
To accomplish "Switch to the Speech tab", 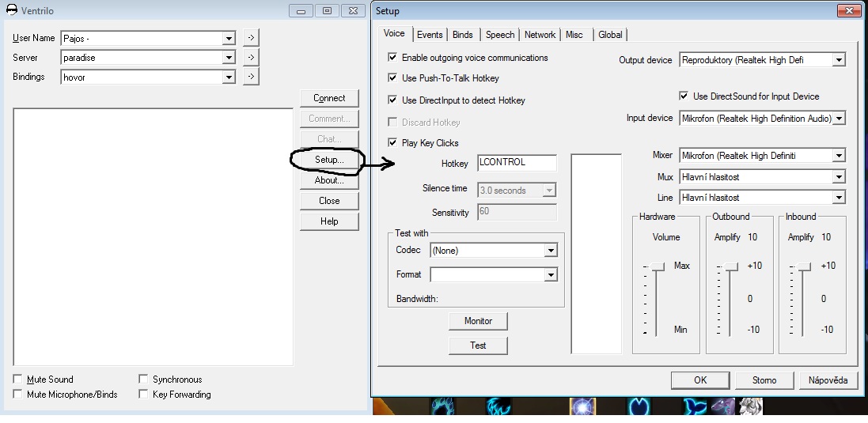I will coord(500,34).
